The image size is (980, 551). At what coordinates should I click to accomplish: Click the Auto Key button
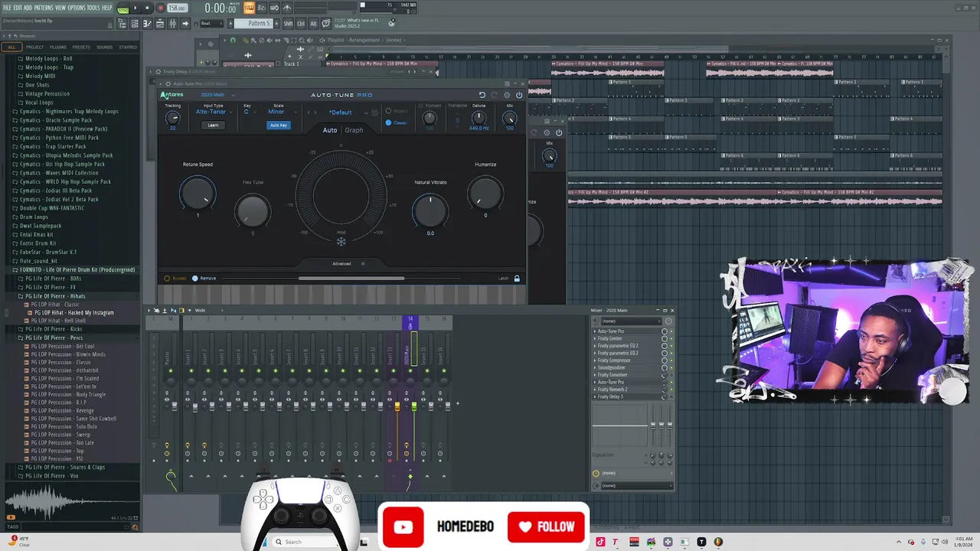pos(279,125)
